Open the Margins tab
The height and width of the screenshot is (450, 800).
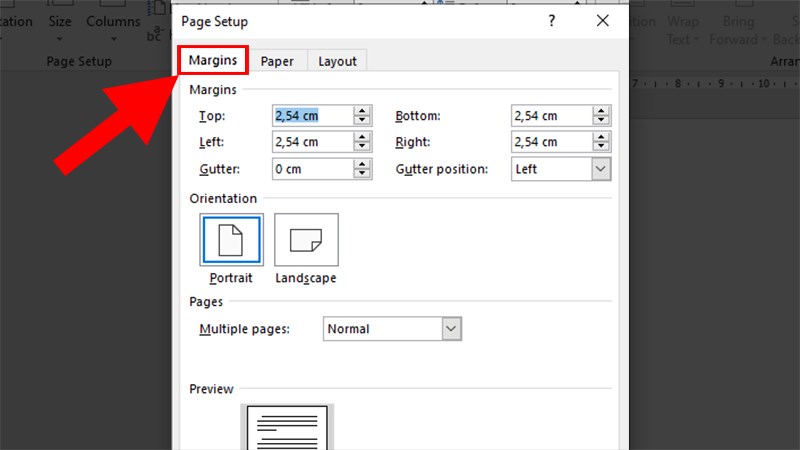[213, 60]
